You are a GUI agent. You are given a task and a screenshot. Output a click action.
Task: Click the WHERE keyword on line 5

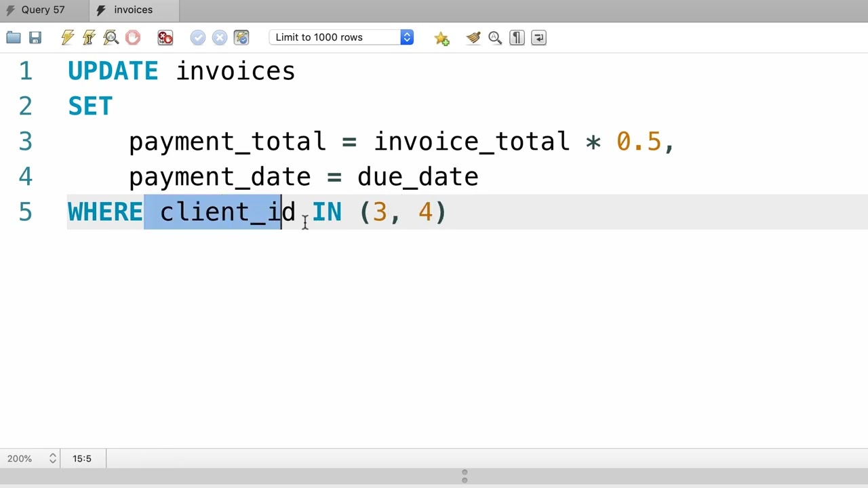pyautogui.click(x=105, y=212)
